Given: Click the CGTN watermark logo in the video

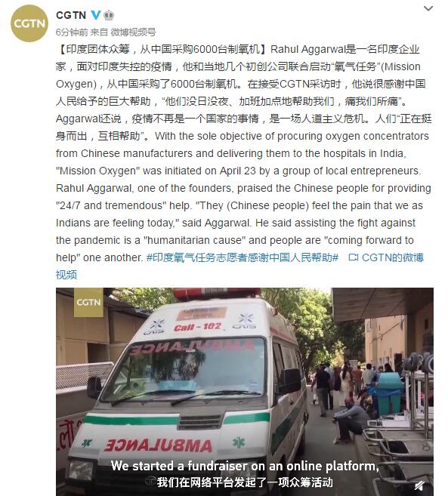Looking at the screenshot, I should (88, 303).
